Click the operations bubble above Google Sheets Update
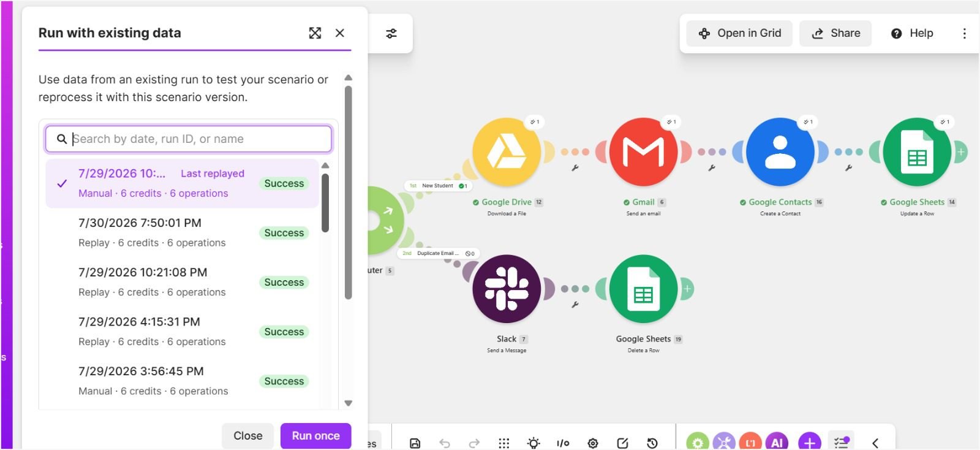 [x=945, y=122]
